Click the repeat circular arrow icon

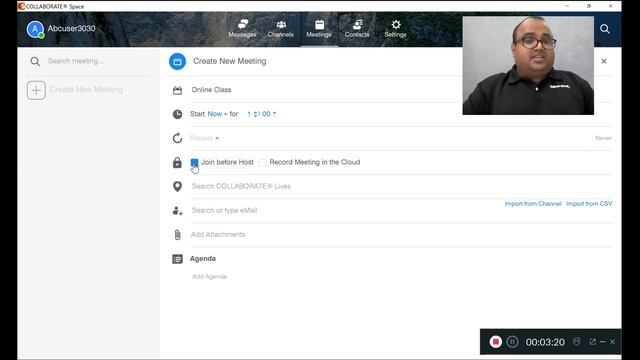click(177, 138)
